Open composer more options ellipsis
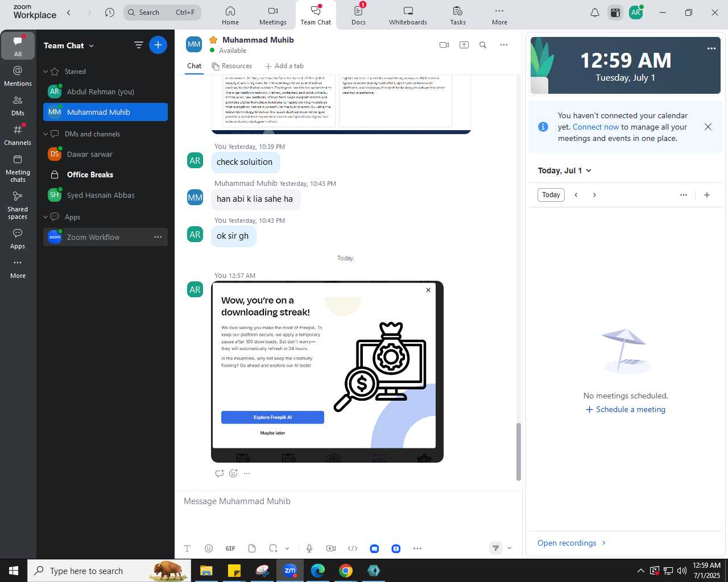Image resolution: width=728 pixels, height=582 pixels. pyautogui.click(x=417, y=548)
